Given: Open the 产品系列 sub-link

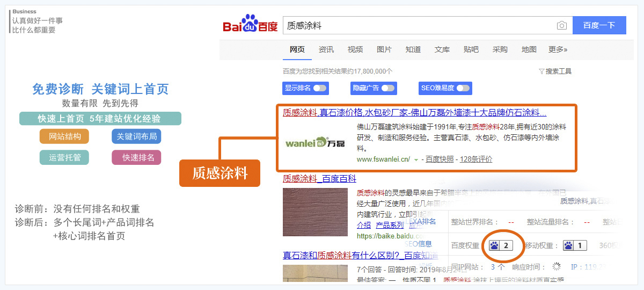Looking at the screenshot, I should 390,226.
